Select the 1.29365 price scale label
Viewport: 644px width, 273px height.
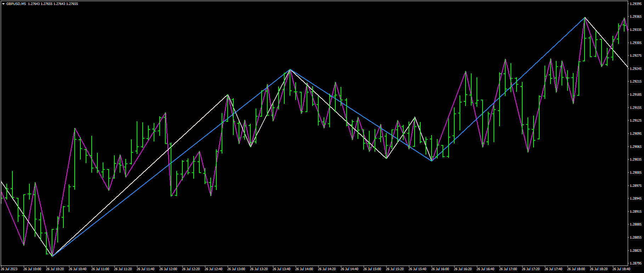click(x=636, y=17)
